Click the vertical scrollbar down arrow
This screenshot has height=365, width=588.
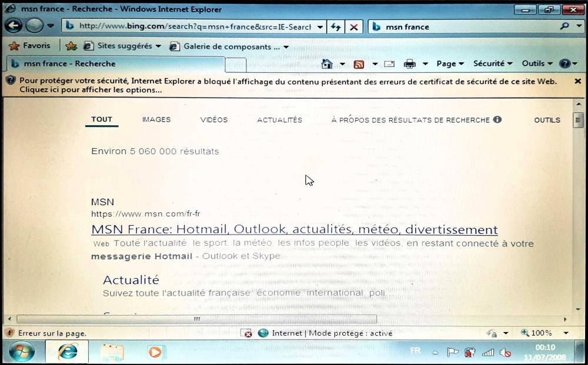click(578, 310)
